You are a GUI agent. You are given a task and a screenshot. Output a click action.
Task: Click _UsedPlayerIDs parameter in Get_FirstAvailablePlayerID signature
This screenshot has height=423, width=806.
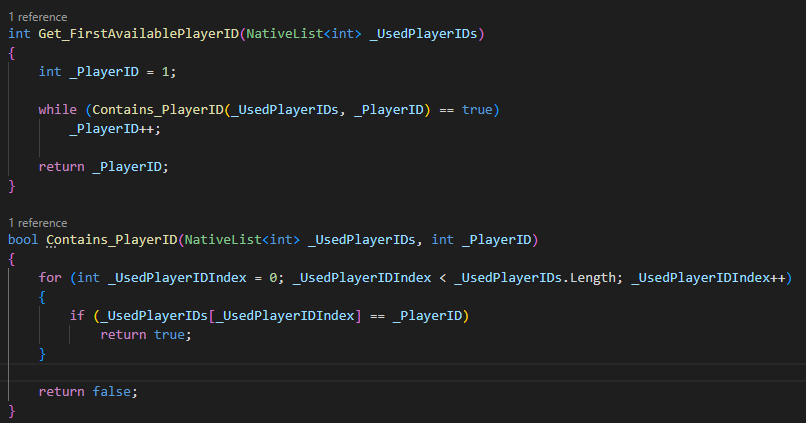pyautogui.click(x=424, y=34)
